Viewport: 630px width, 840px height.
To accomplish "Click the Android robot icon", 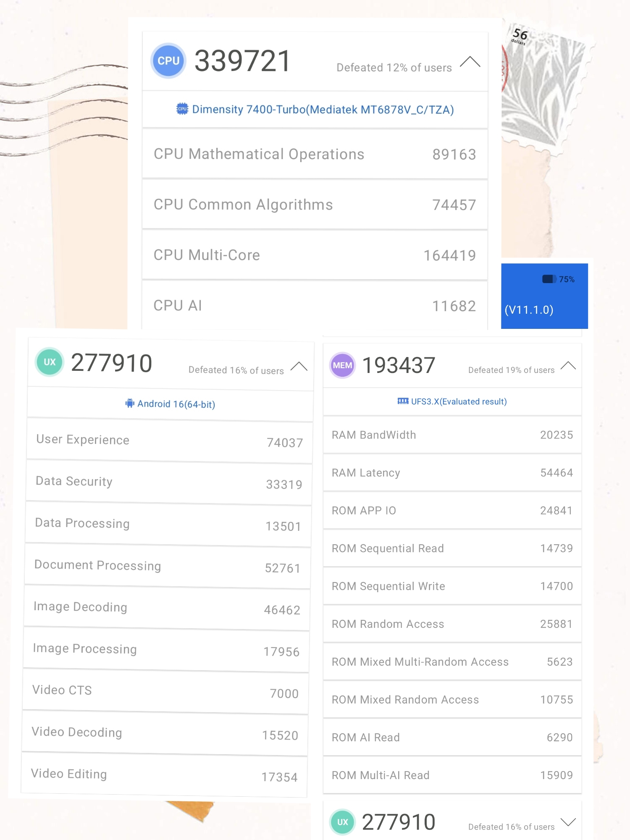I will click(x=130, y=404).
